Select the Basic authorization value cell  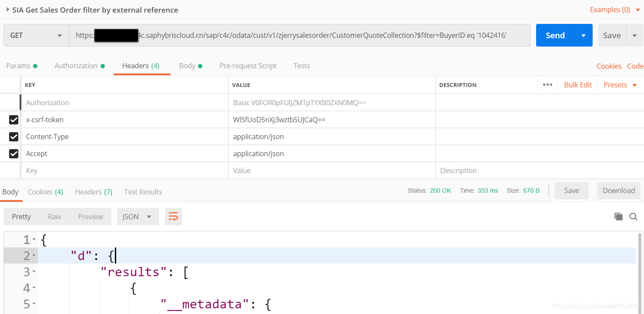coord(332,103)
